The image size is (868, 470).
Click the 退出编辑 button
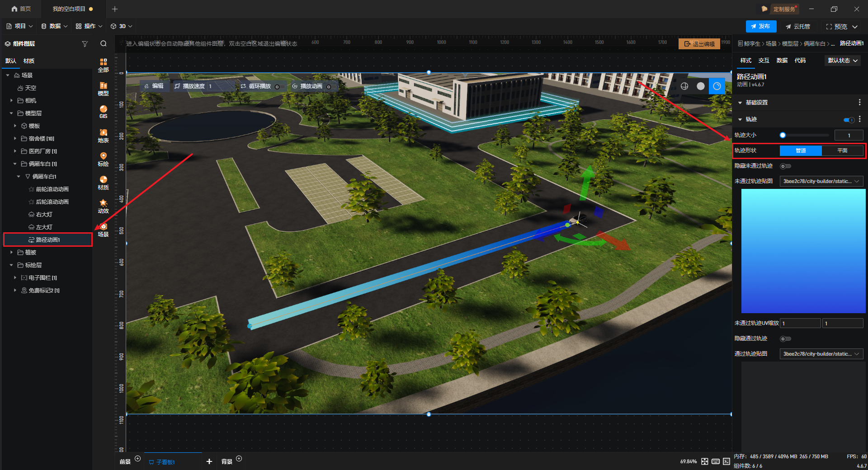(699, 44)
